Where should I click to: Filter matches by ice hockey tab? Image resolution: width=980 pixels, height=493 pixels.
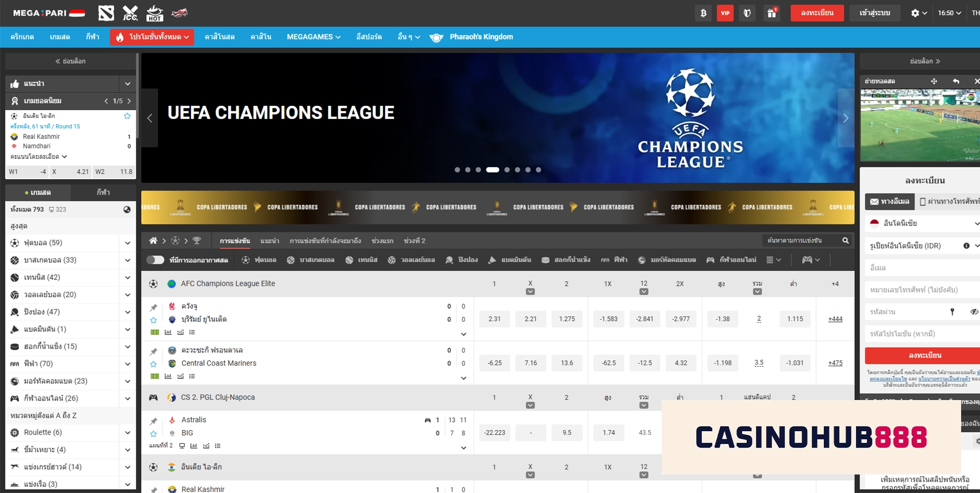tap(566, 260)
